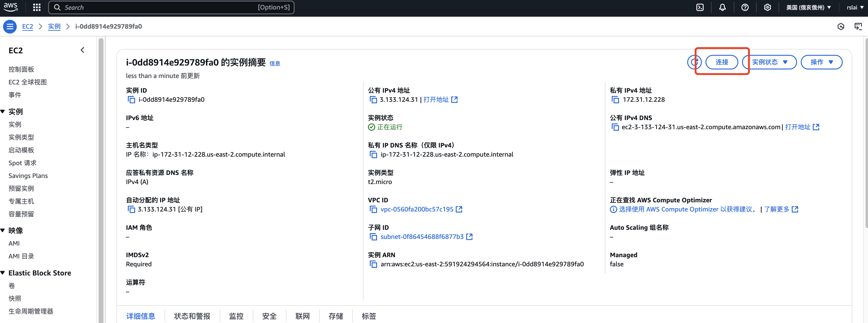Open the region selector 美国 (俄亥俄州)
The height and width of the screenshot is (323, 868).
(x=808, y=7)
